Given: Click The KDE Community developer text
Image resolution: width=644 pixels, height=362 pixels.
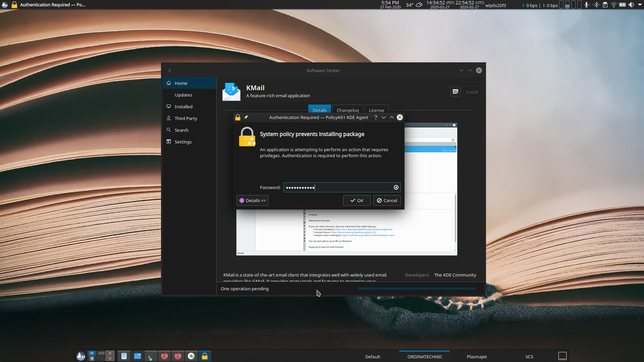Looking at the screenshot, I should (x=455, y=275).
